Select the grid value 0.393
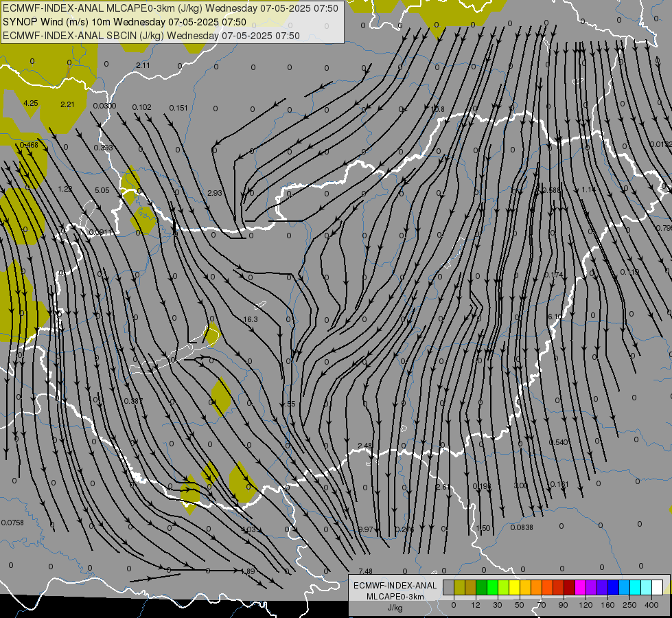This screenshot has height=618, width=672. point(103,148)
